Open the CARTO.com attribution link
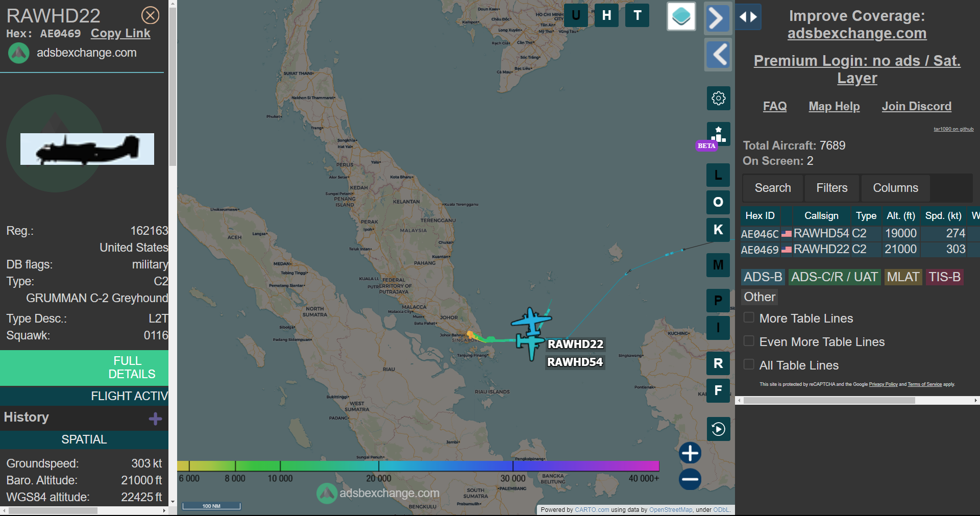 (x=592, y=510)
